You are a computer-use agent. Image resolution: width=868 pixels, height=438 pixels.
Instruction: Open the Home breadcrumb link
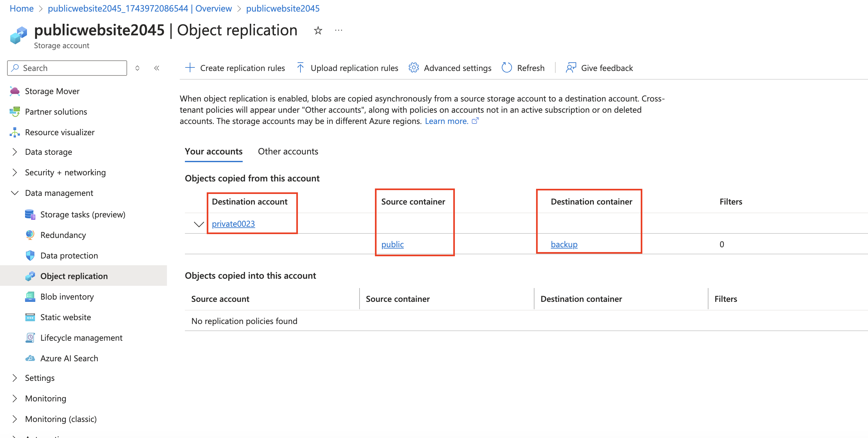tap(22, 8)
